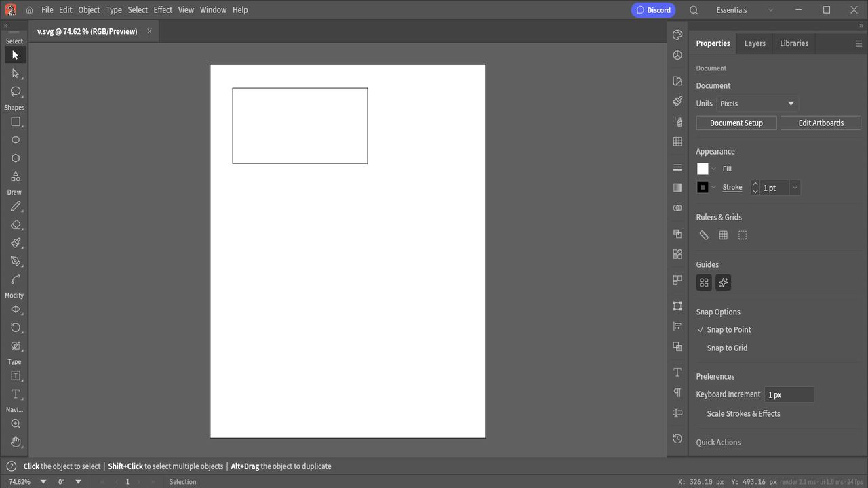This screenshot has width=868, height=488.
Task: Open the Units dropdown
Action: pyautogui.click(x=757, y=104)
